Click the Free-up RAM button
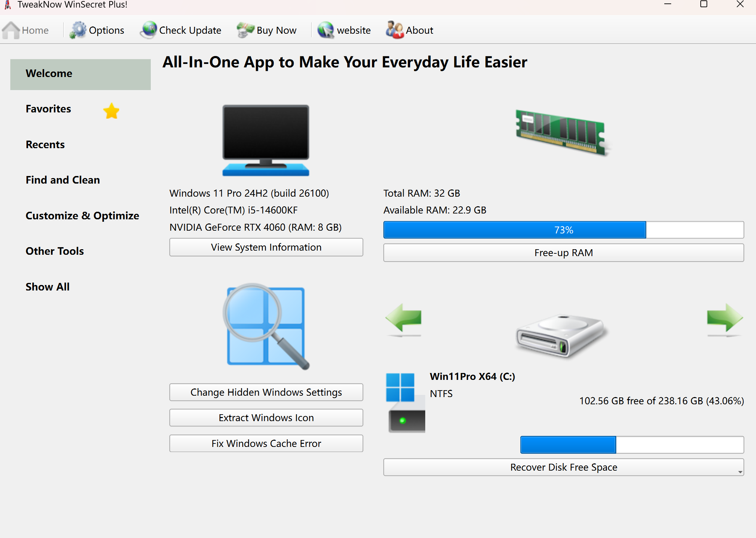Viewport: 756px width, 538px height. (564, 253)
